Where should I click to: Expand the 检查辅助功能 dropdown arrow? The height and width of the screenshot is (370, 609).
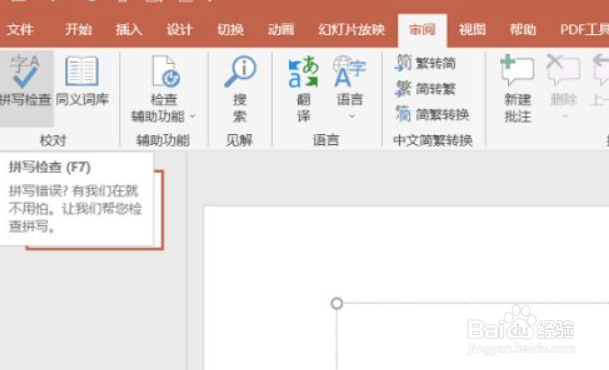click(193, 116)
